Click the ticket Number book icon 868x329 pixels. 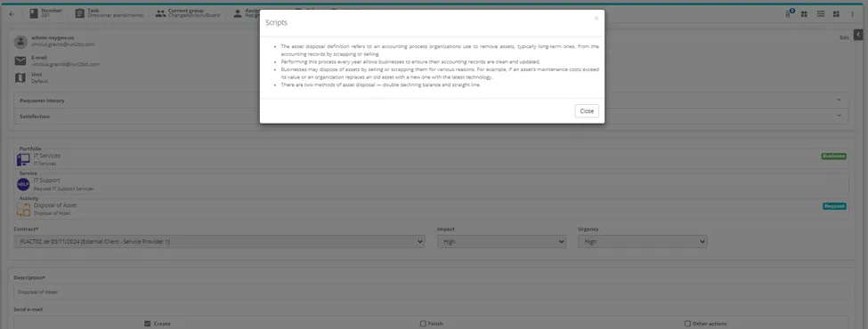tap(35, 13)
